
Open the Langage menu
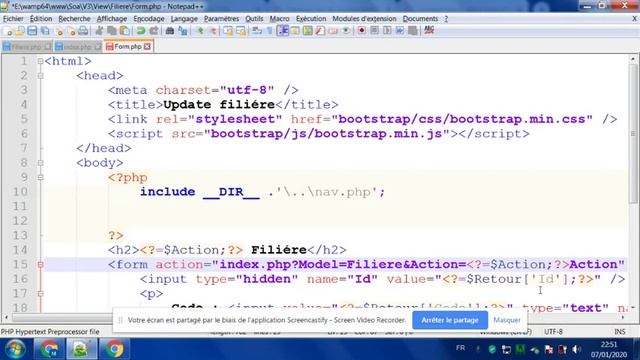pos(184,19)
